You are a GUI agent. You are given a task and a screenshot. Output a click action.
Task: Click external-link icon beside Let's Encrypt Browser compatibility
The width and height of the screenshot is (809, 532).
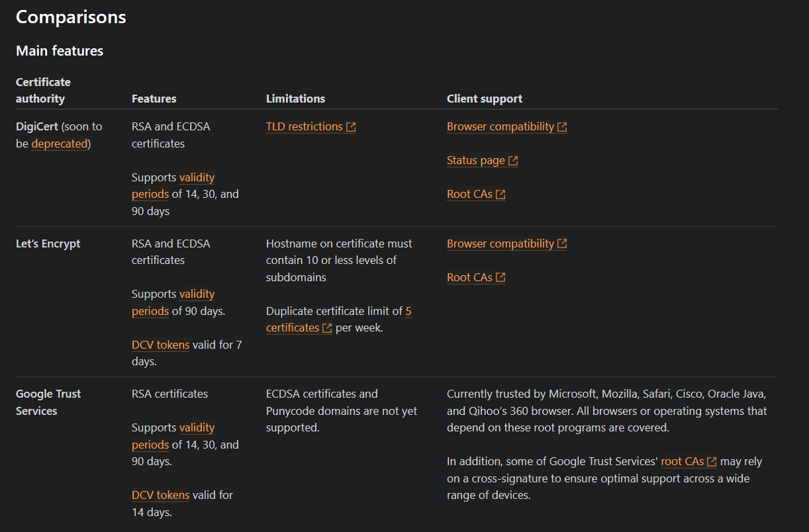click(x=562, y=244)
